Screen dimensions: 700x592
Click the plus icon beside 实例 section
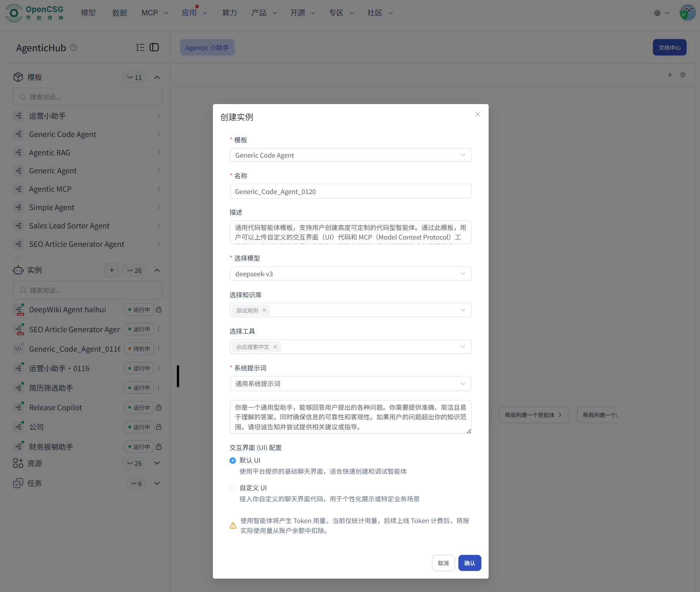[x=111, y=270]
